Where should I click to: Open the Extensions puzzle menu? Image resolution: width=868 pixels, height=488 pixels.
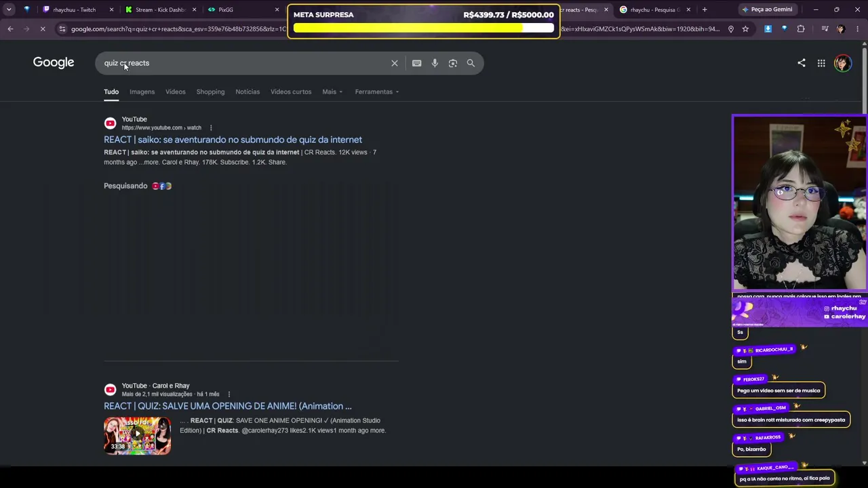point(801,29)
